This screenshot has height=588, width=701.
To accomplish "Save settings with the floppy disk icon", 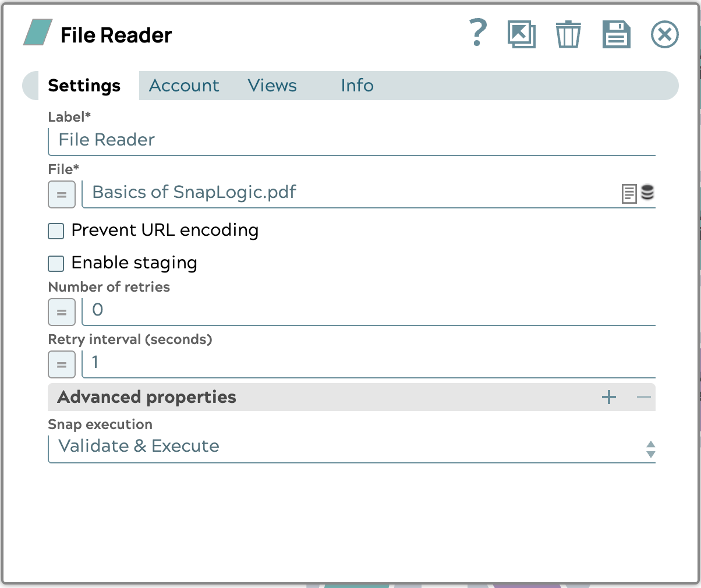I will [x=616, y=34].
